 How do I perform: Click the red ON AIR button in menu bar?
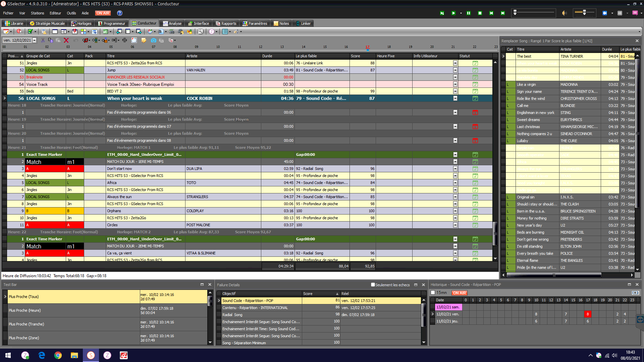103,13
